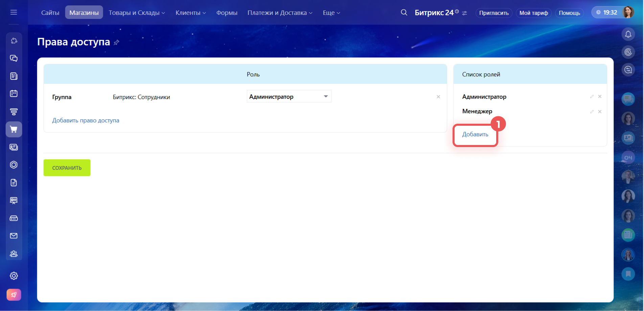644x311 pixels.
Task: Expand the Товары и Склады menu
Action: [137, 13]
